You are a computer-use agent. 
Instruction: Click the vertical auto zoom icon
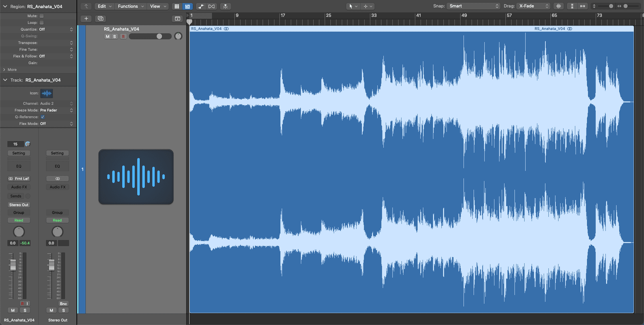coord(572,6)
